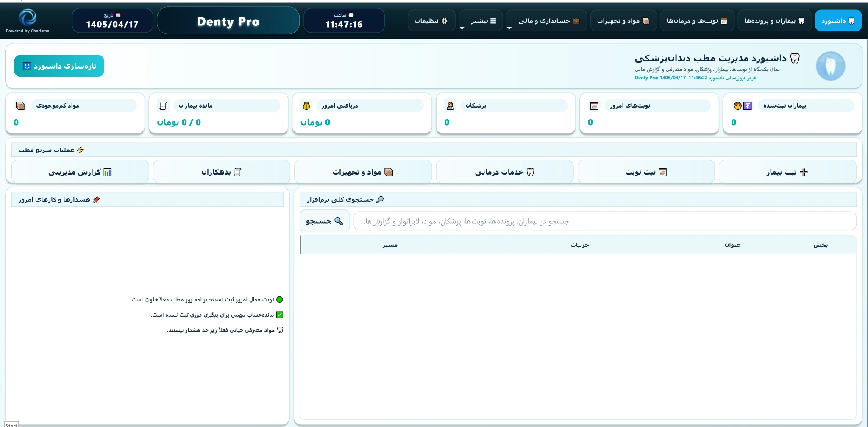Click the green checkmark icon in the alerts list
This screenshot has width=868, height=427.
280,315
